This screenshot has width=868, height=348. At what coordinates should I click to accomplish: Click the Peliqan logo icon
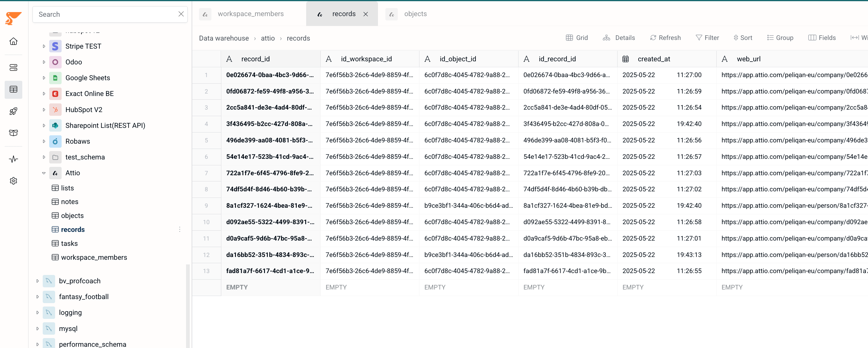coord(13,18)
